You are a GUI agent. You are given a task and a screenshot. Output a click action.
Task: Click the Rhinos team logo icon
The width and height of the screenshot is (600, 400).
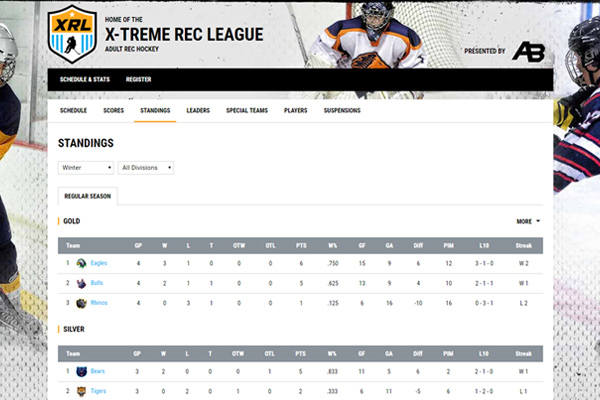[81, 302]
